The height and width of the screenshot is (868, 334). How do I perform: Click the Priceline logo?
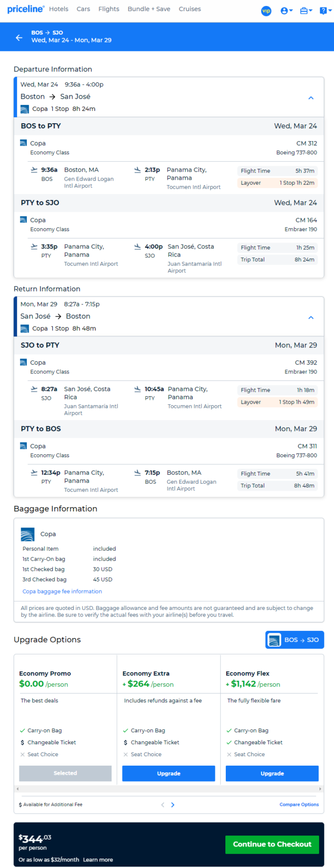tap(26, 9)
